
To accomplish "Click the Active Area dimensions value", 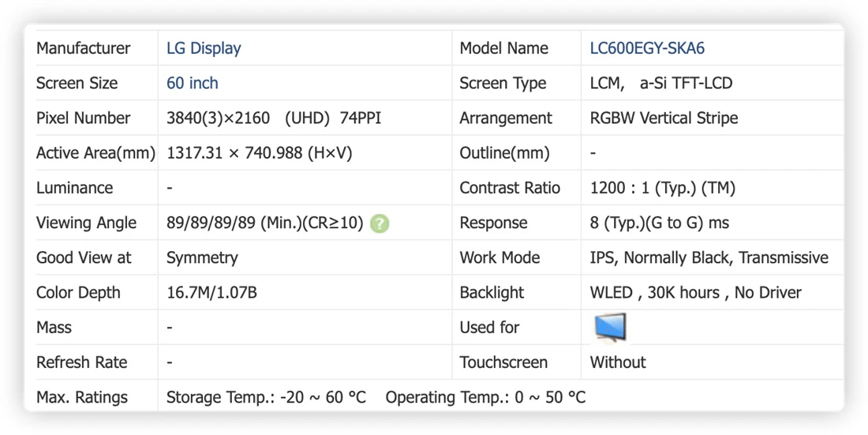I will (x=259, y=153).
